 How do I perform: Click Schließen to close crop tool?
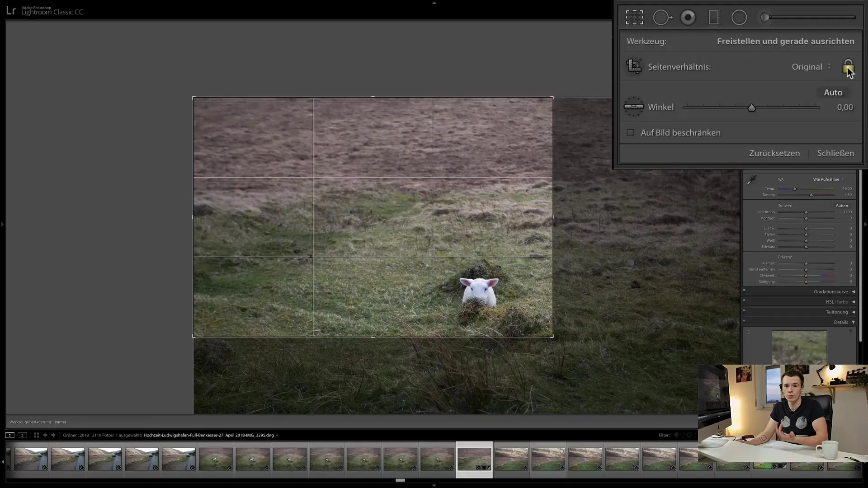click(835, 153)
